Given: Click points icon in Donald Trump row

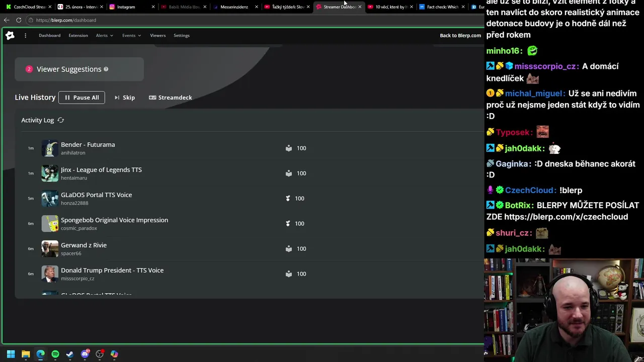Looking at the screenshot, I should [x=289, y=274].
